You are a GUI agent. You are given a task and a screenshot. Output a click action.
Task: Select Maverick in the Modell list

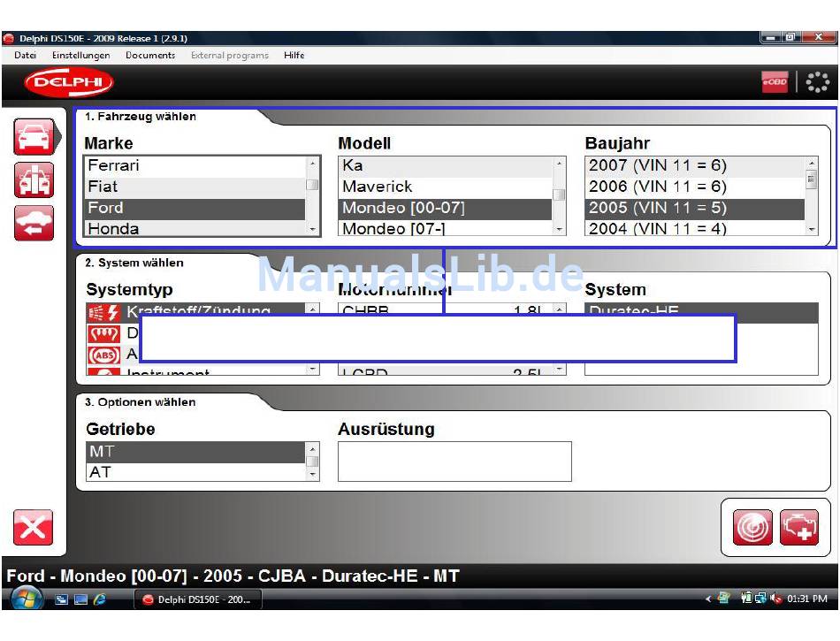tap(445, 187)
